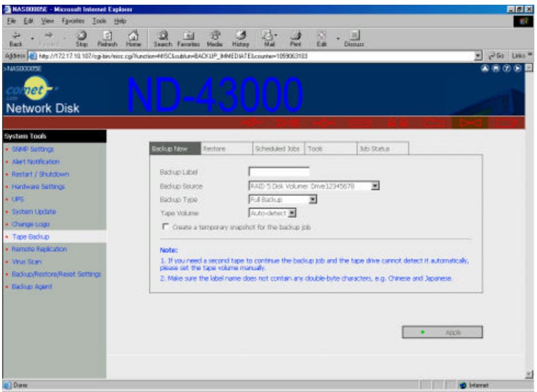
Task: Click the browser address URL field
Action: pos(255,56)
